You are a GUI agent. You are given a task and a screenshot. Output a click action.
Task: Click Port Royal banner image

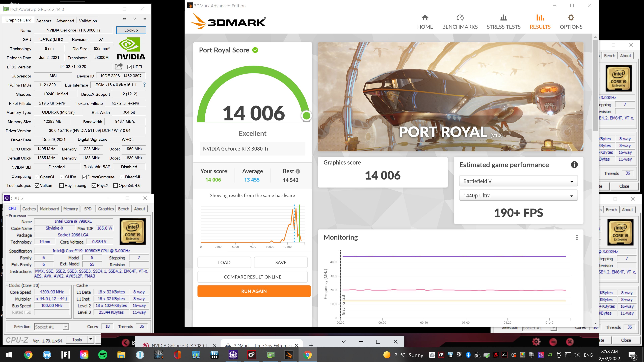pyautogui.click(x=450, y=97)
